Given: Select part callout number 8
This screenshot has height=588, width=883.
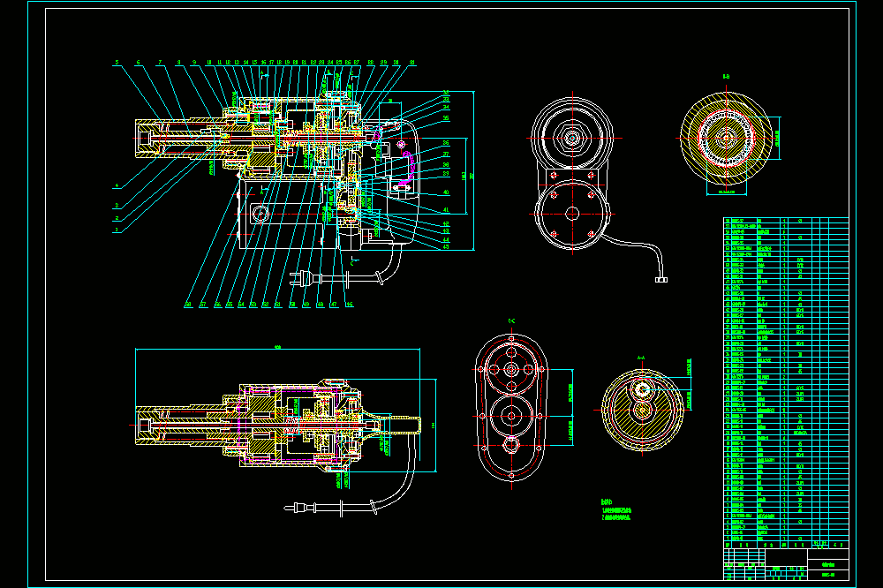Looking at the screenshot, I should click(x=179, y=63).
